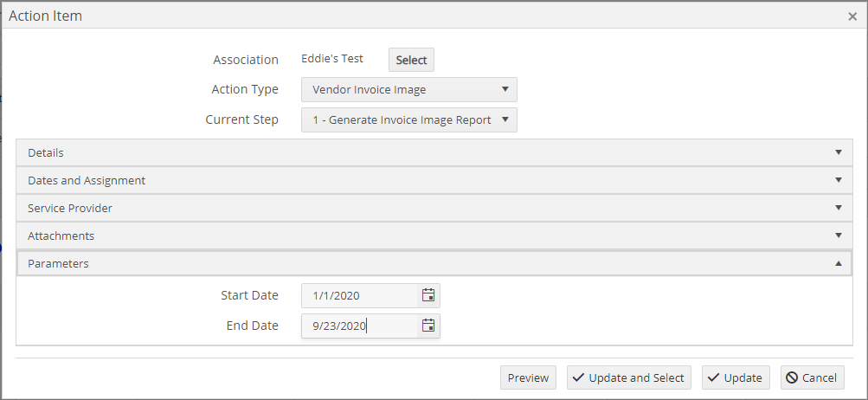
Task: Collapse the Parameters section
Action: 434,263
